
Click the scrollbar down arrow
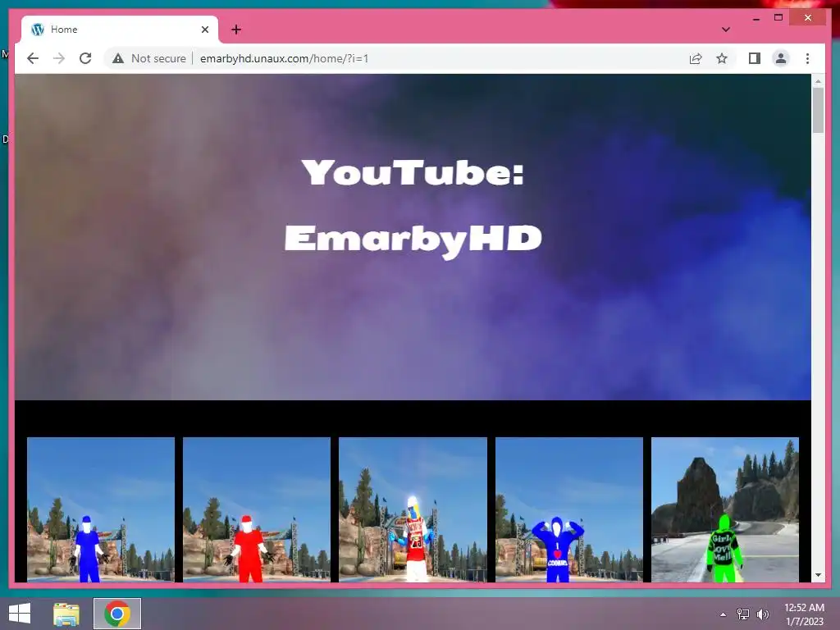(818, 575)
